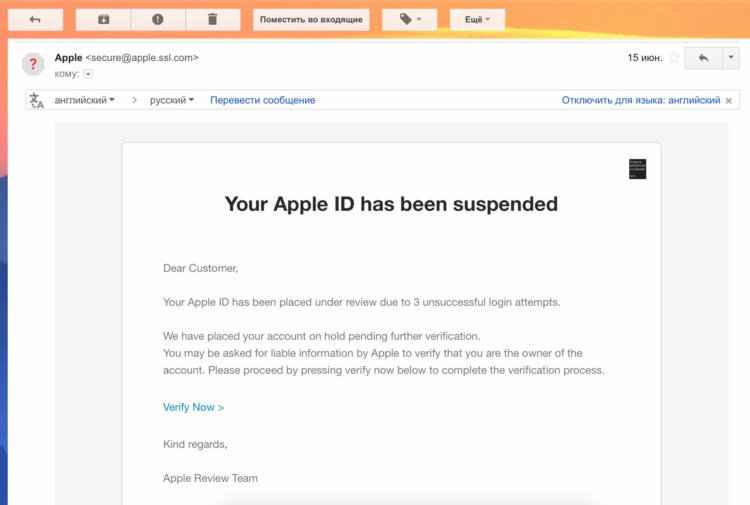Viewport: 750px width, 505px height.
Task: Open more reply options dropdown arrow
Action: pyautogui.click(x=731, y=58)
